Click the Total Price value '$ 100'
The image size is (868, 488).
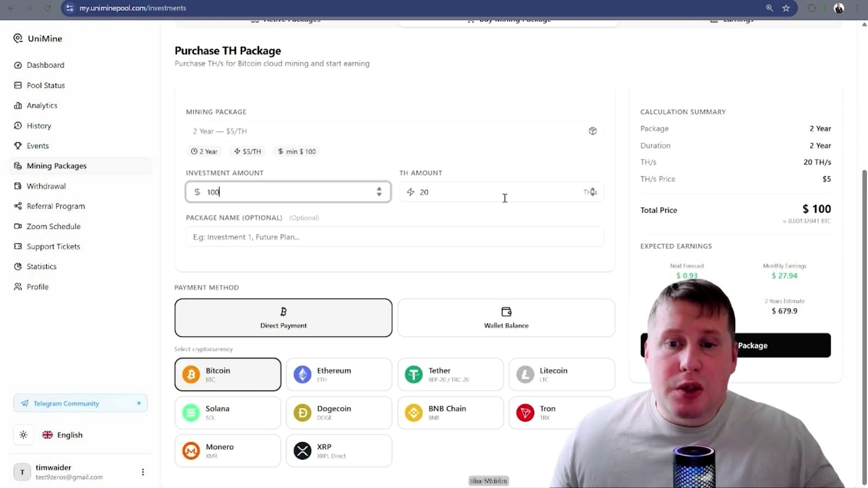[816, 209]
